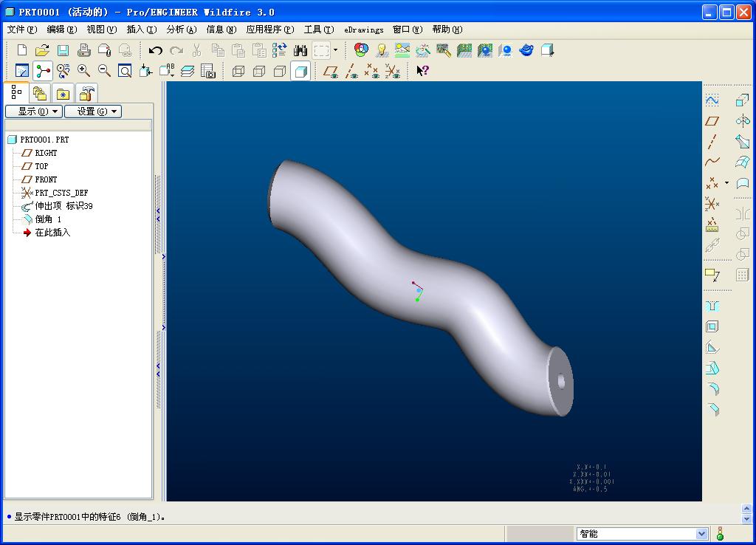Select TOP datum plane in model tree

(x=41, y=166)
